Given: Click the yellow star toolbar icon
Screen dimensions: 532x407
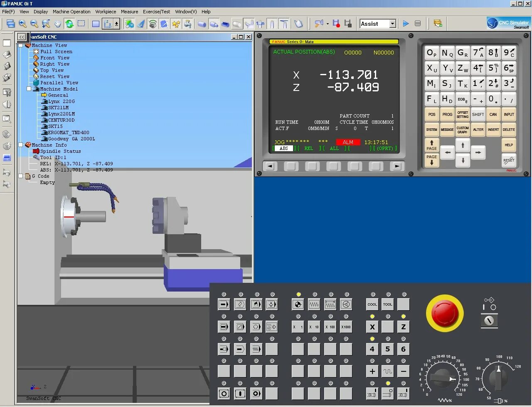Looking at the screenshot, I should point(176,24).
